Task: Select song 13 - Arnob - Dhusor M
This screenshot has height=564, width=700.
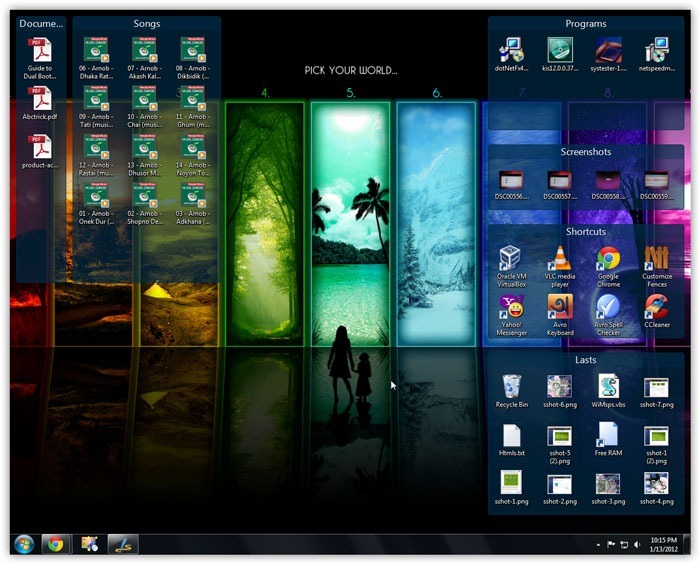Action: [144, 155]
